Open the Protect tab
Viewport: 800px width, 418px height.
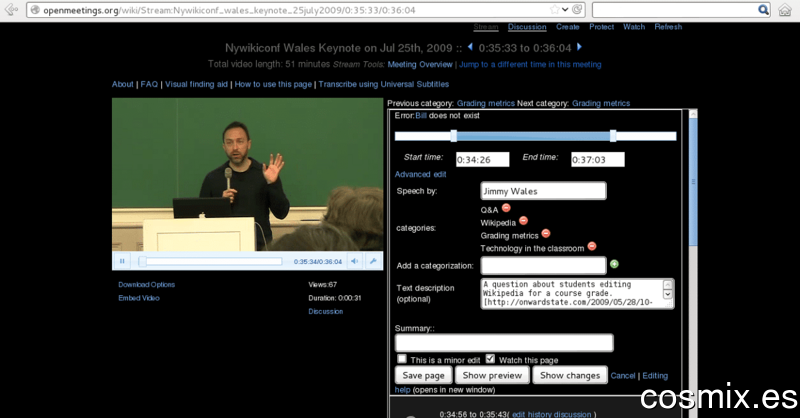click(x=602, y=27)
